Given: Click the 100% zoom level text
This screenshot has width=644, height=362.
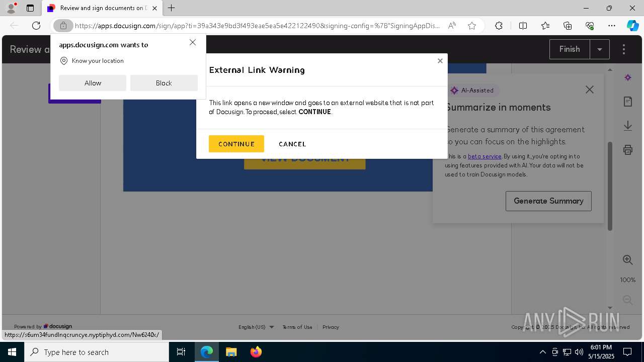Looking at the screenshot, I should click(628, 280).
